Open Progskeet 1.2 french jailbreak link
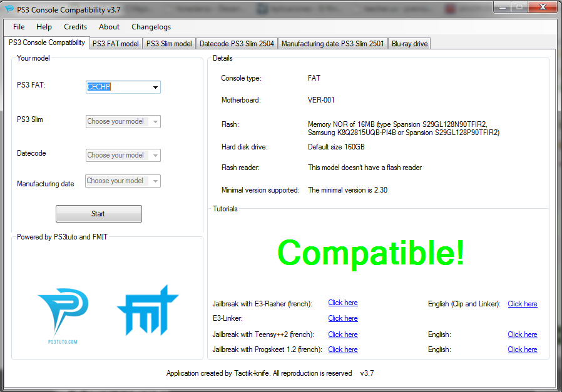Screen dimensions: 562x392 [343, 349]
